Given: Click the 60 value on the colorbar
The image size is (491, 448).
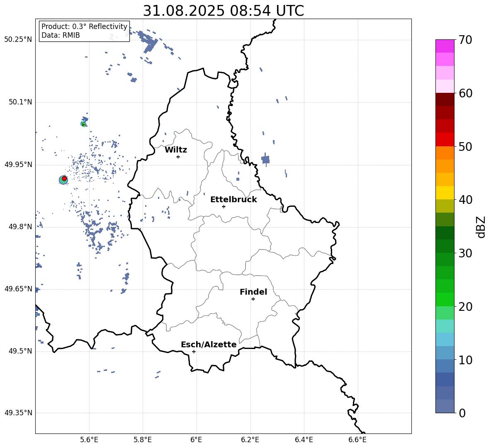Looking at the screenshot, I should (465, 93).
